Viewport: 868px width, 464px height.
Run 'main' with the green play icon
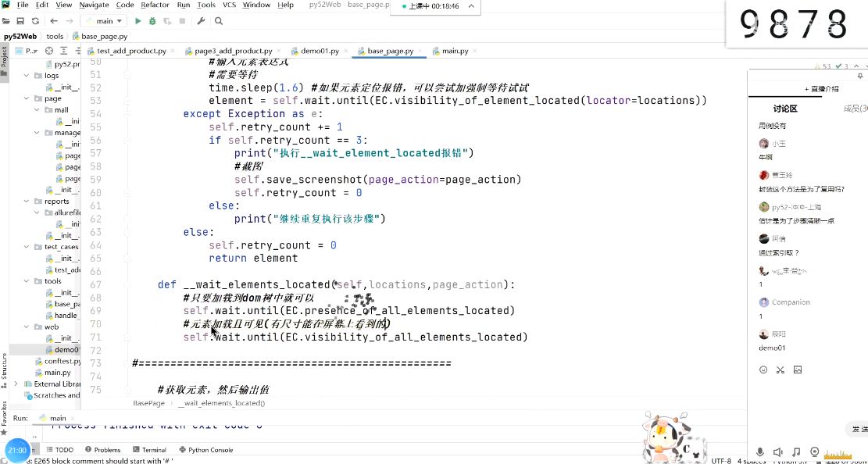click(138, 21)
